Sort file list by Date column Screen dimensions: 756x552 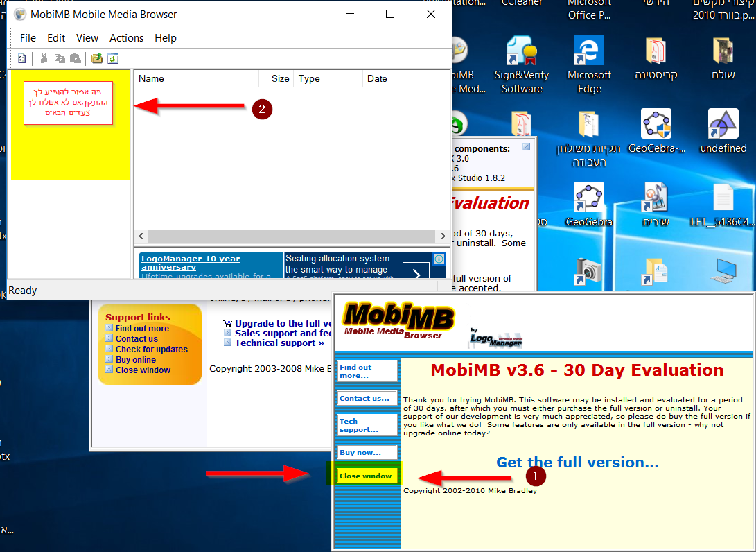[406, 78]
